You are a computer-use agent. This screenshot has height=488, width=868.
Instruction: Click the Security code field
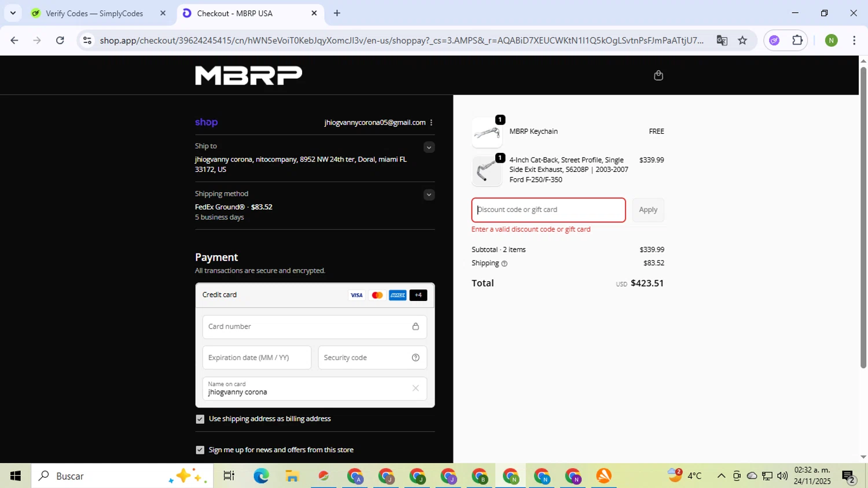(373, 358)
